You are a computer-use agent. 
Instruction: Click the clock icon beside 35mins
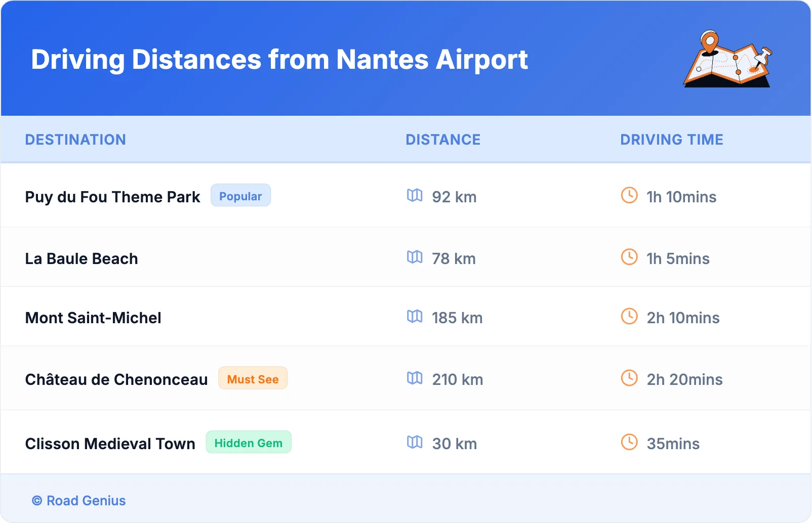tap(629, 442)
